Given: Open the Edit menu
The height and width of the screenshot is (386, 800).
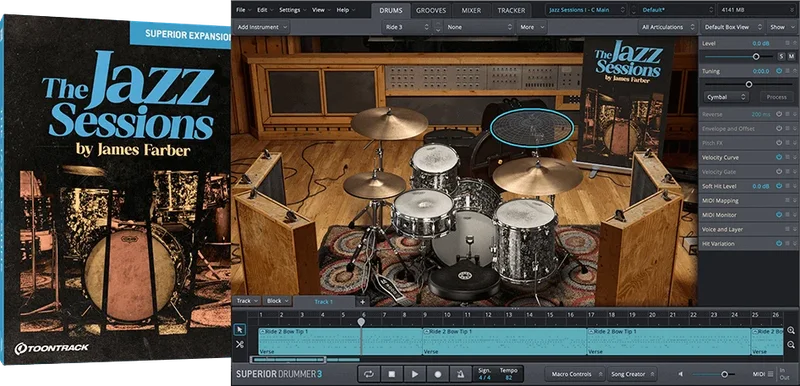Looking at the screenshot, I should point(265,10).
